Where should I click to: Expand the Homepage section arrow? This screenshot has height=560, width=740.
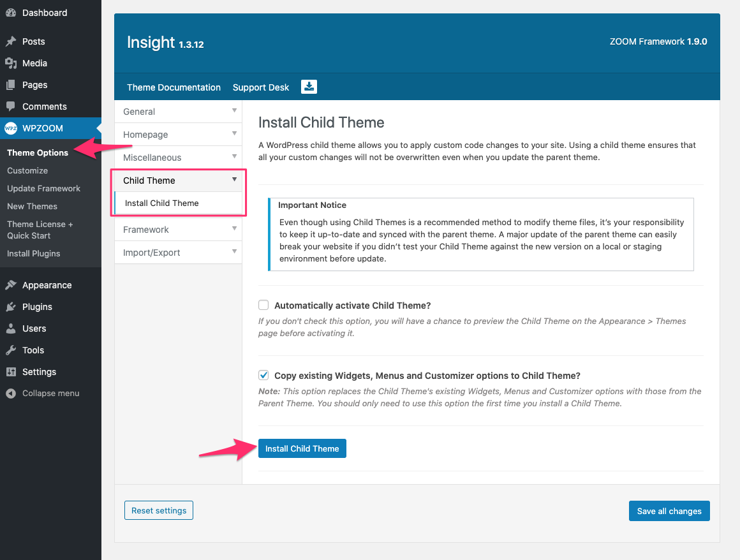[x=234, y=133]
